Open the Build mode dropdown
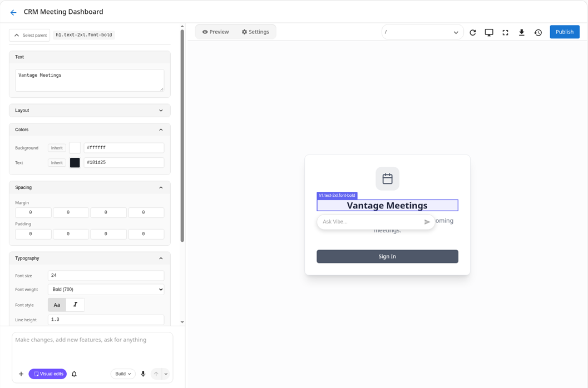588x388 pixels. pyautogui.click(x=123, y=374)
